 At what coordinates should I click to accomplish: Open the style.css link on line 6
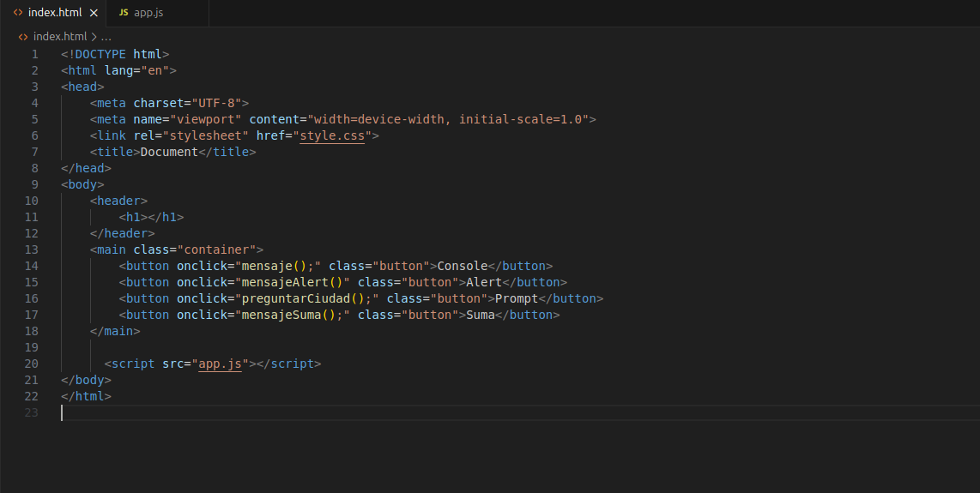pos(332,135)
